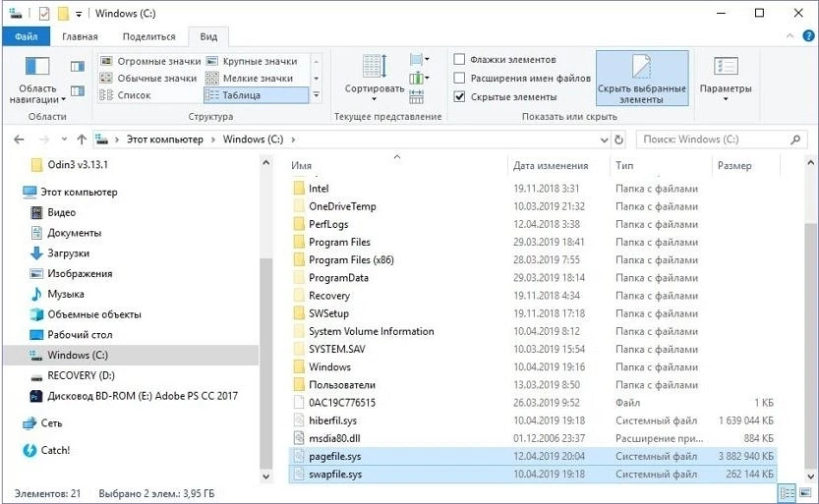Open Документы in the navigation pane

[x=74, y=233]
